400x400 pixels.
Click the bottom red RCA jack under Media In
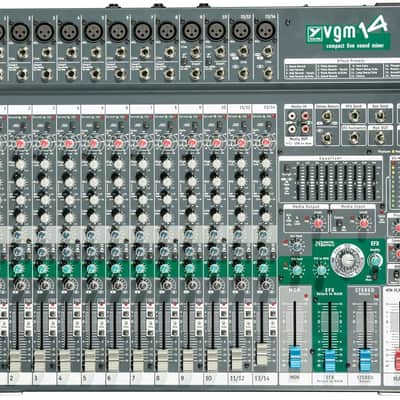coord(305,129)
